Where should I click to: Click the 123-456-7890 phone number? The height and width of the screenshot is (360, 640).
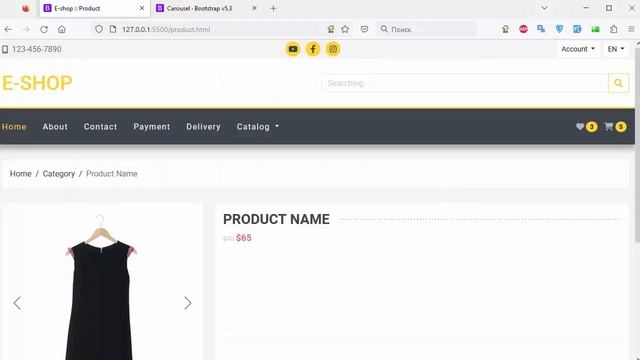[x=37, y=49]
